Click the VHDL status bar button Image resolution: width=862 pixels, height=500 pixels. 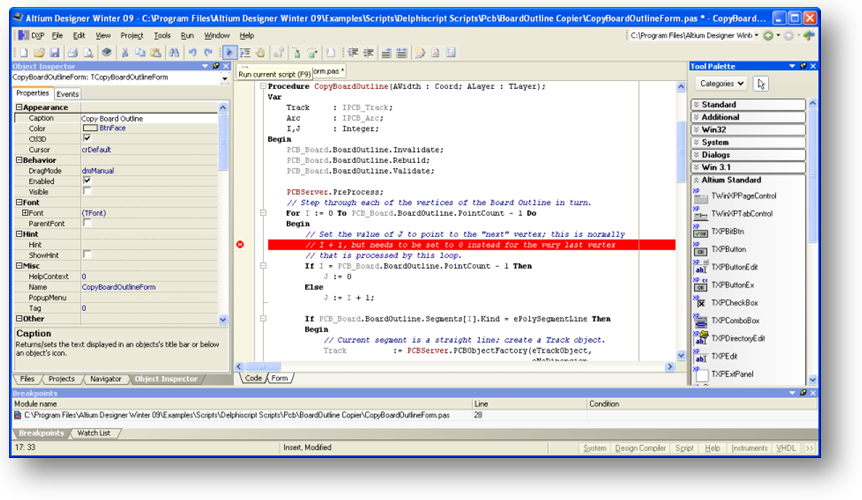pos(786,448)
